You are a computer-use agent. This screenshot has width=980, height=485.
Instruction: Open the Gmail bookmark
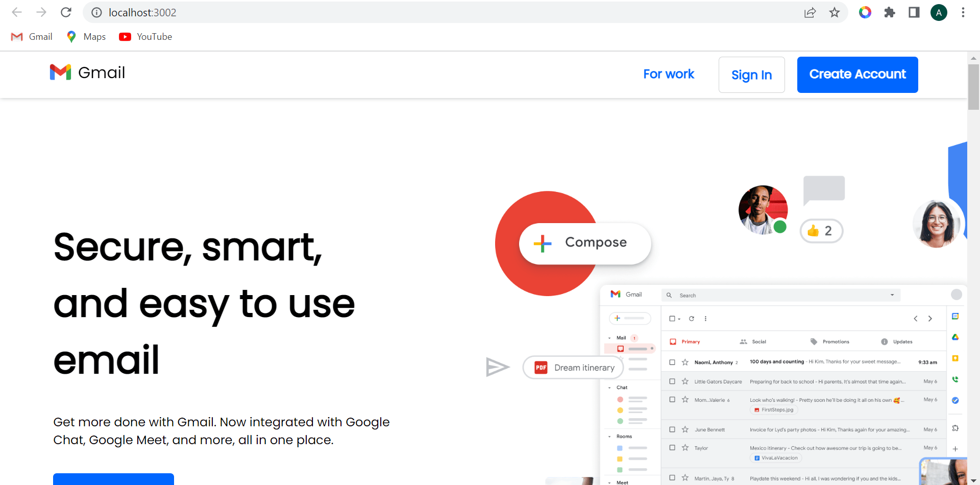(x=32, y=37)
